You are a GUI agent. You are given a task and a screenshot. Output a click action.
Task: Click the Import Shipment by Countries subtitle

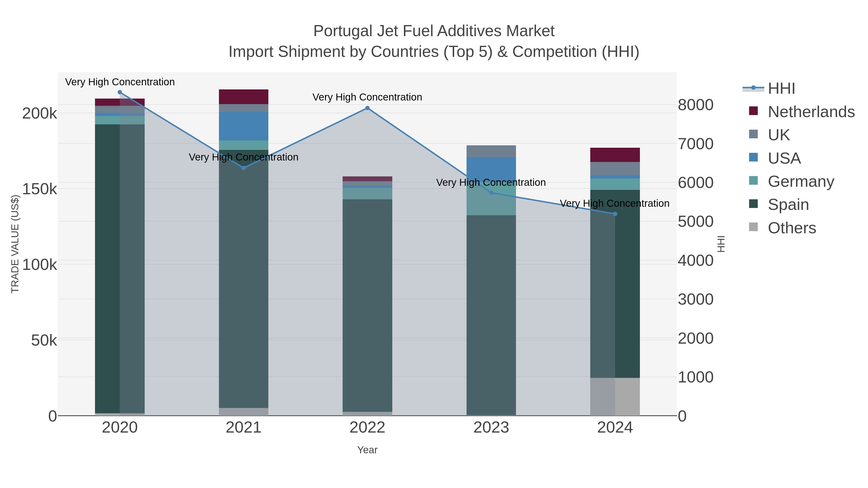434,52
